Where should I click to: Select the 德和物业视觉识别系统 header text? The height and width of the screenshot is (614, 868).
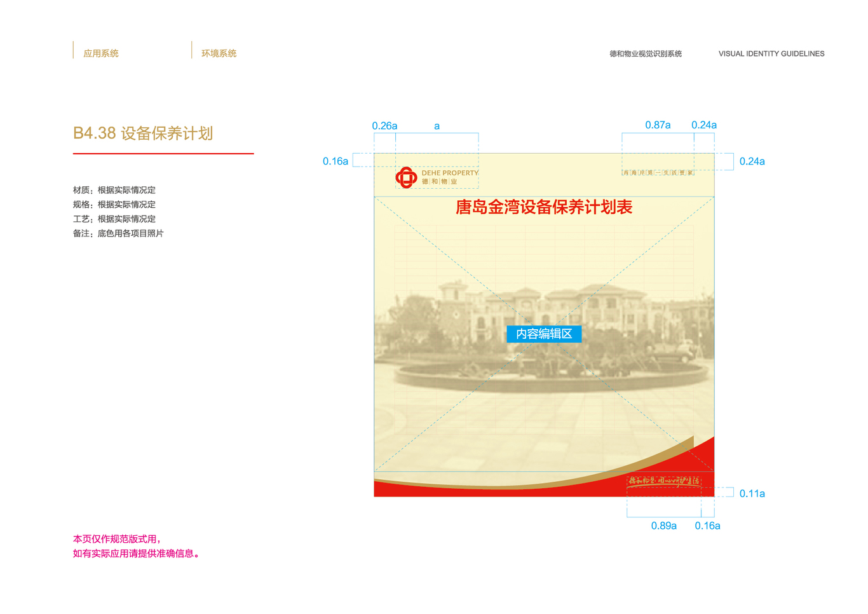click(646, 54)
